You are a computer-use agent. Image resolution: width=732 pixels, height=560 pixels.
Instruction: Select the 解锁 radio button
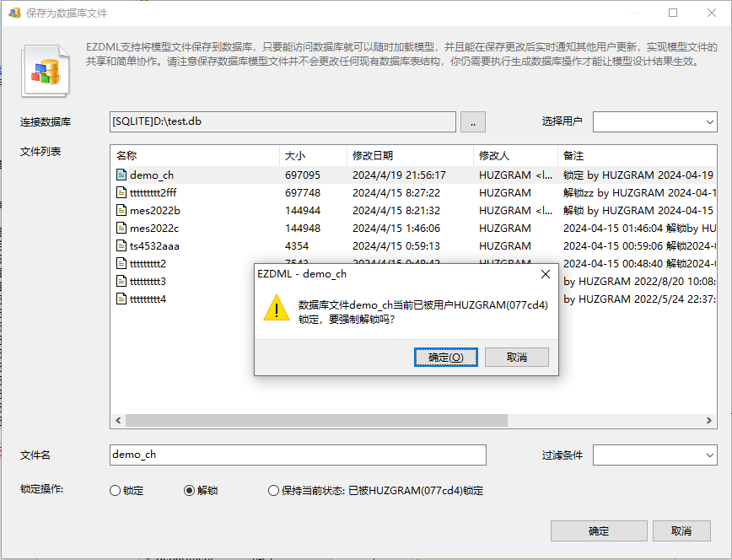pos(189,490)
